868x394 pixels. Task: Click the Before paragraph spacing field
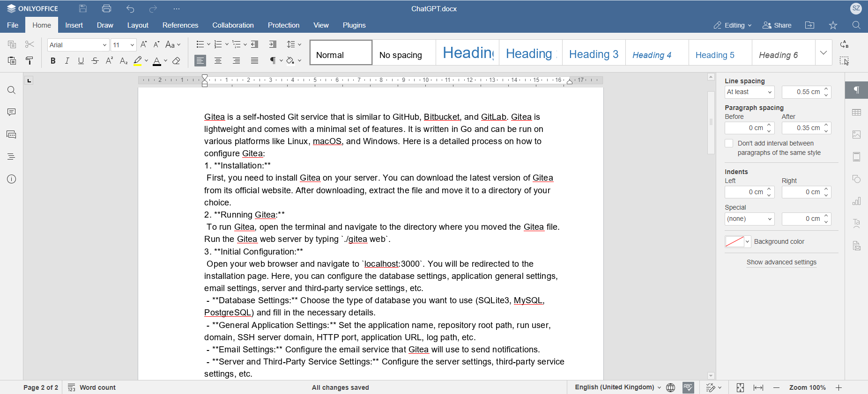749,128
